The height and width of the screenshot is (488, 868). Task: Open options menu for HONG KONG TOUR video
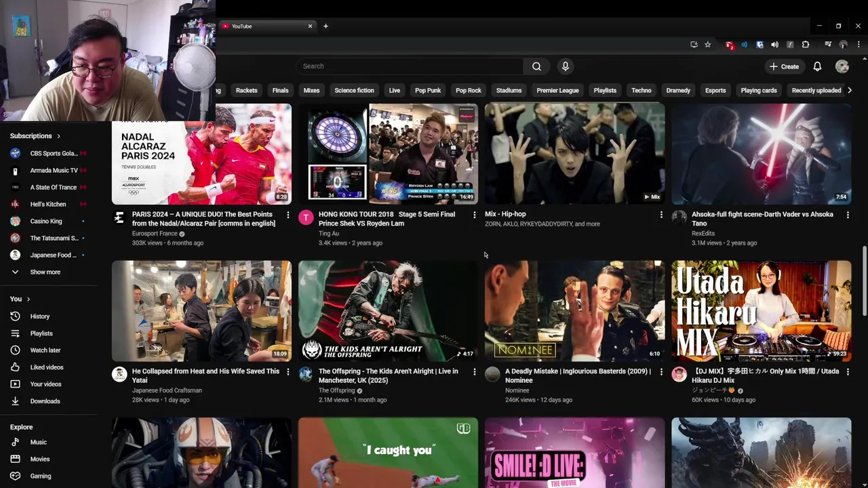474,215
